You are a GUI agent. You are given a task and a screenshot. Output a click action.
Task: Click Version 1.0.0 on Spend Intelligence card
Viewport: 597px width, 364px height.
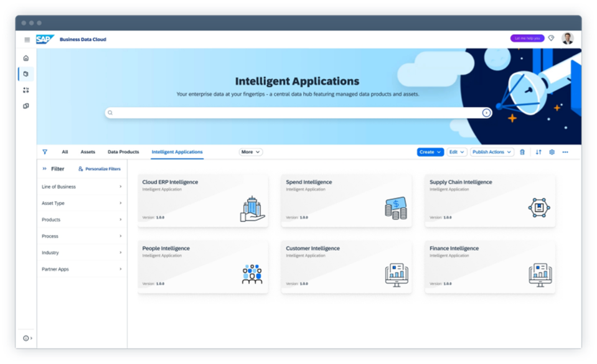pyautogui.click(x=297, y=217)
